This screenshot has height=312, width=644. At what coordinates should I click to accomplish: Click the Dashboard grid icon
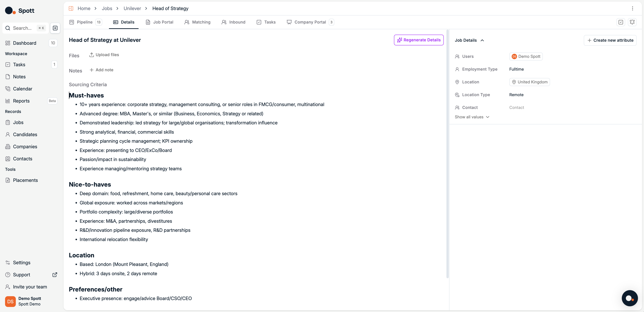click(x=8, y=43)
